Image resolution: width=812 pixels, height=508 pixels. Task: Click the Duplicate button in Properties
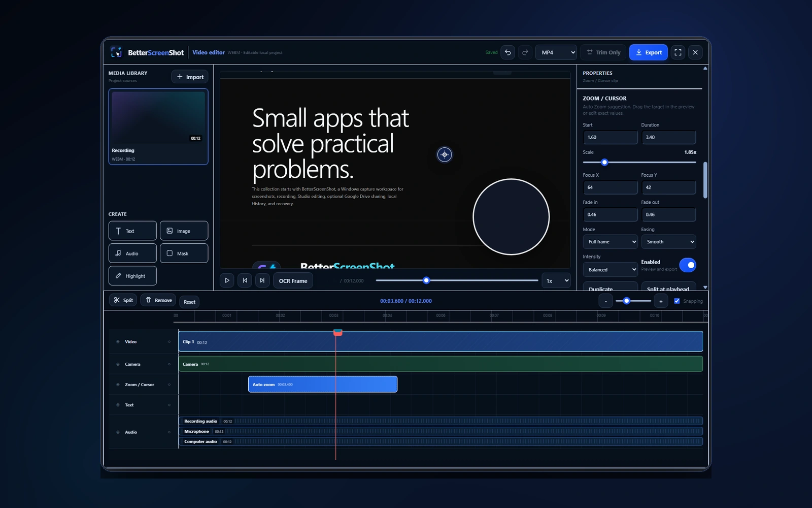[611, 287]
